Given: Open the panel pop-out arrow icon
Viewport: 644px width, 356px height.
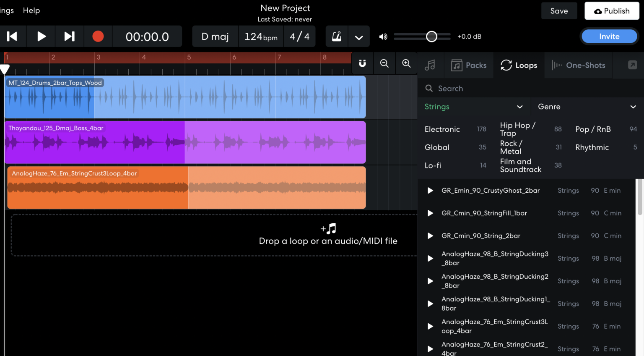Looking at the screenshot, I should click(633, 64).
